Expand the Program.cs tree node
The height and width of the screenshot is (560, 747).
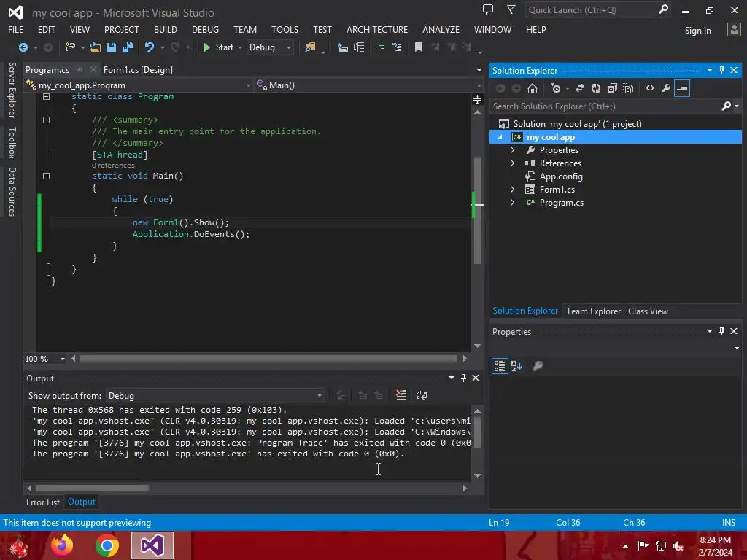click(512, 203)
